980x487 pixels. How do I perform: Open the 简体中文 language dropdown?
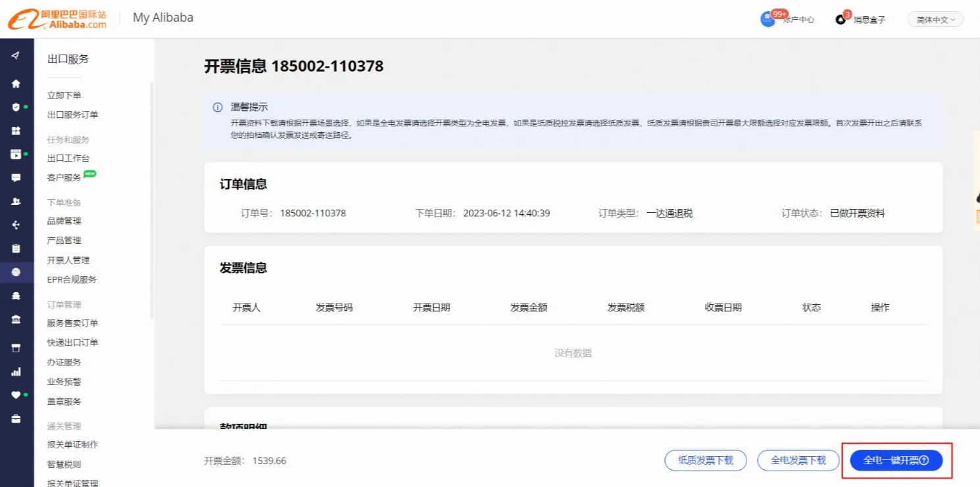(x=935, y=20)
